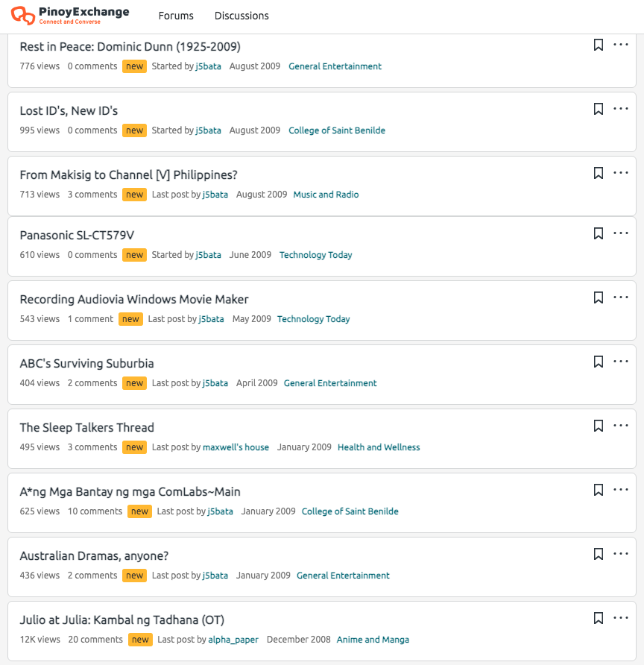Open thread Lost ID's, New ID's

click(x=69, y=110)
